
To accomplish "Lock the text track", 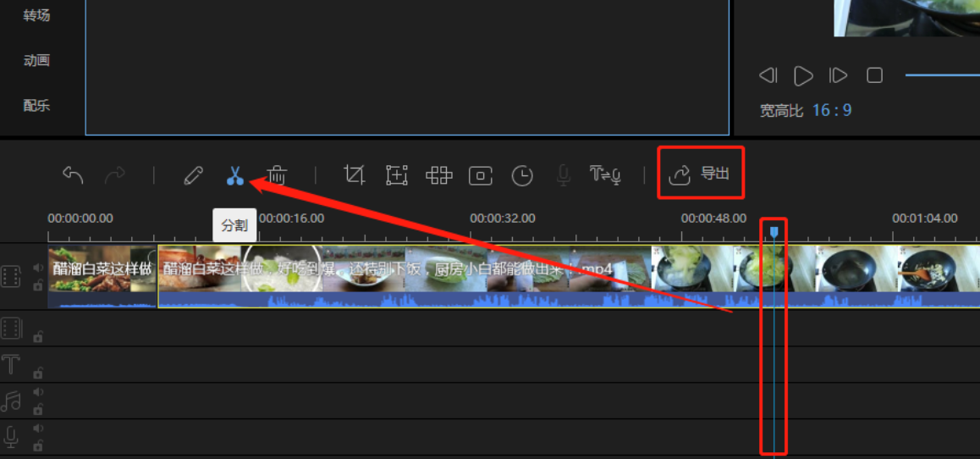I will [x=38, y=373].
